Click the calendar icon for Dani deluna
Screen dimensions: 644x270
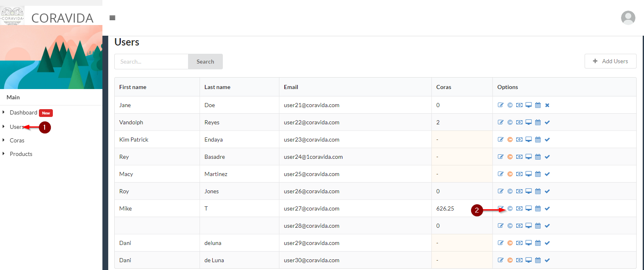coord(538,243)
